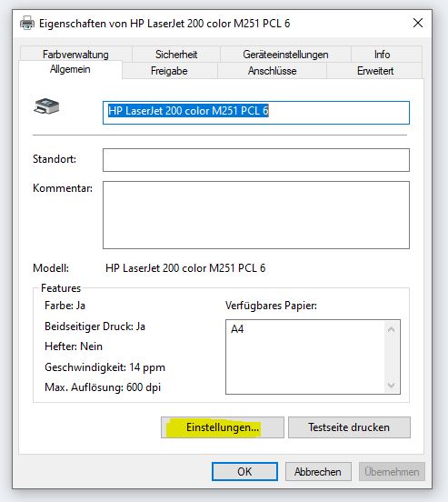Click 'Geschwindigkeit: 14 ppm' text
The width and height of the screenshot is (448, 502).
point(105,367)
